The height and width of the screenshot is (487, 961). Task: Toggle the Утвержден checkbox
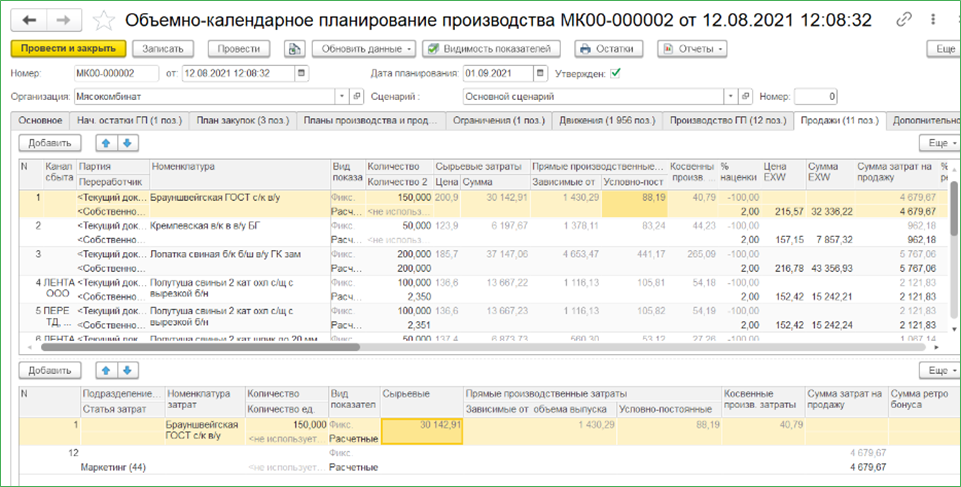[x=615, y=74]
